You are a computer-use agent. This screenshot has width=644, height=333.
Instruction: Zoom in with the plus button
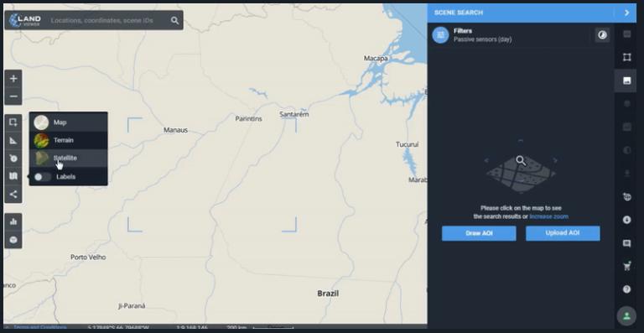[13, 78]
